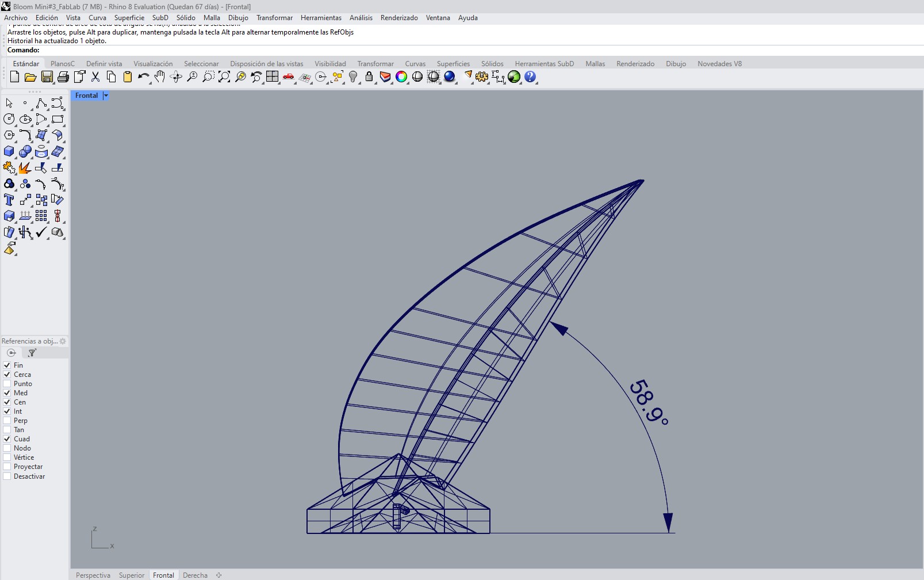
Task: Click the padlock lock objects icon
Action: point(369,77)
